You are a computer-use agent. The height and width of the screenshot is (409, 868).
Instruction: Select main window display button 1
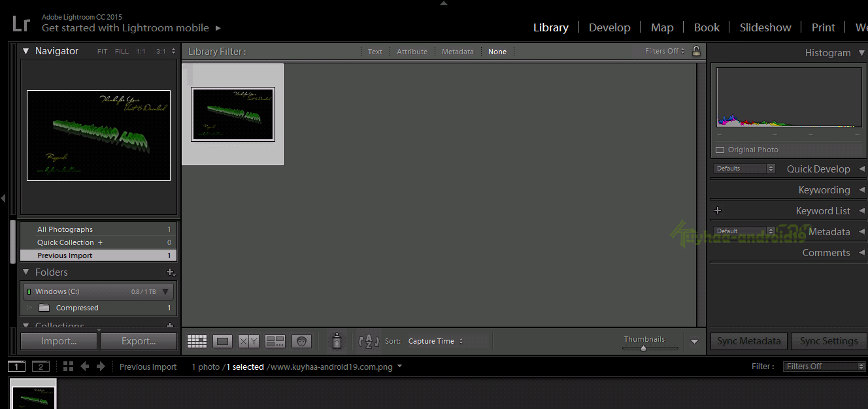16,367
